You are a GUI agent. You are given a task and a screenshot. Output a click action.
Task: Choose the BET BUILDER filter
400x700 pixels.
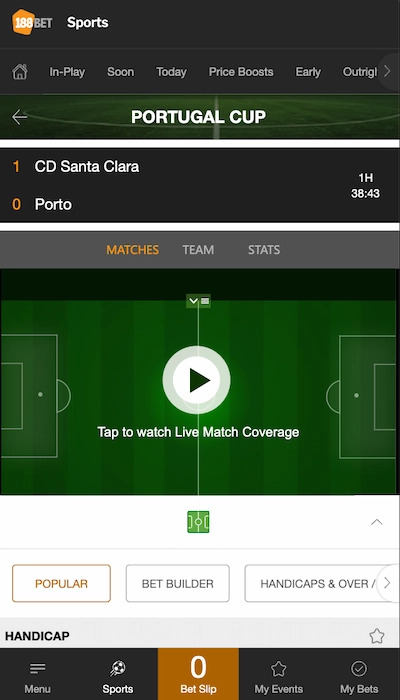(x=178, y=583)
